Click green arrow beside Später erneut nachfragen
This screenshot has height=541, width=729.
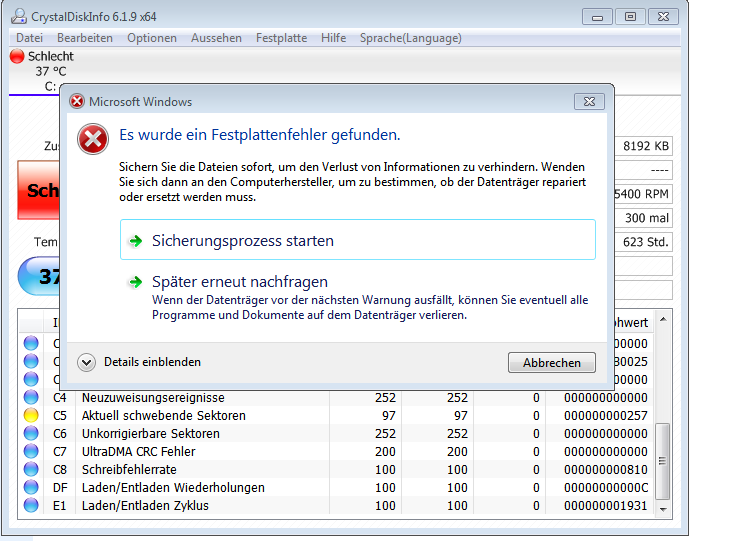pyautogui.click(x=136, y=282)
